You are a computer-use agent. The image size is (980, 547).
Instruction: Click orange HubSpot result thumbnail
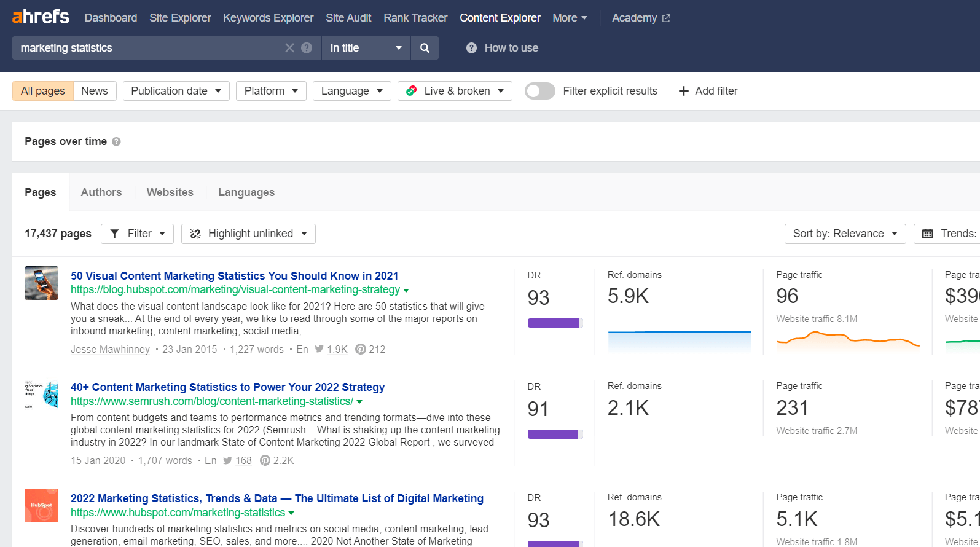pyautogui.click(x=41, y=505)
